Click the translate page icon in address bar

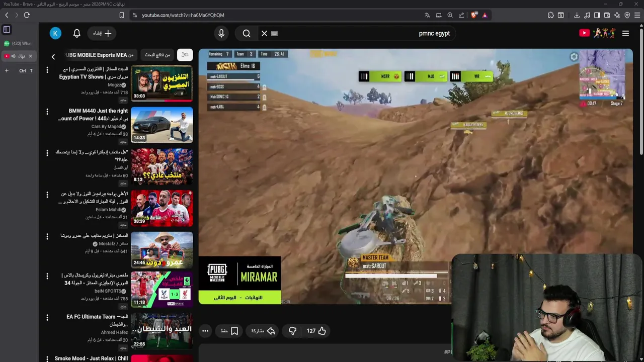427,15
